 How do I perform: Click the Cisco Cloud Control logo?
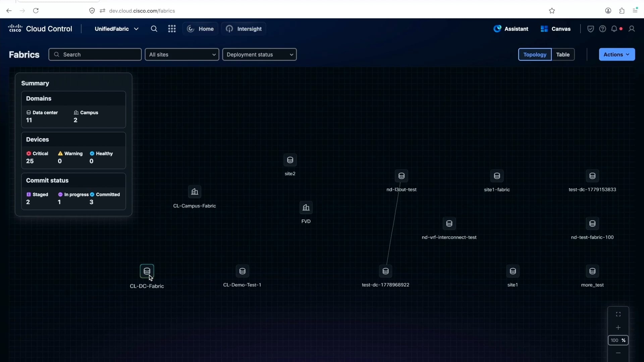40,29
